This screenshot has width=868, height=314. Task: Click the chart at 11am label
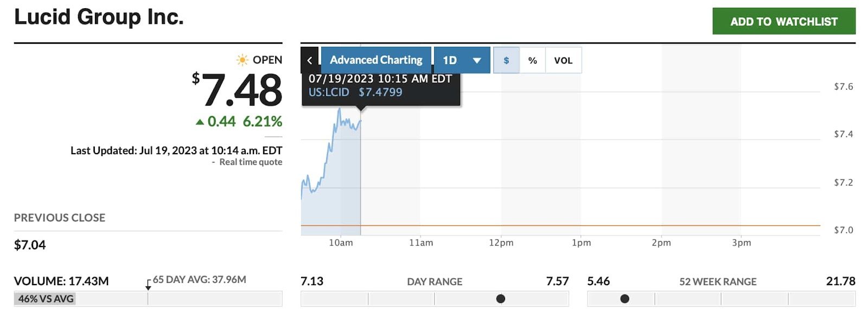[421, 243]
